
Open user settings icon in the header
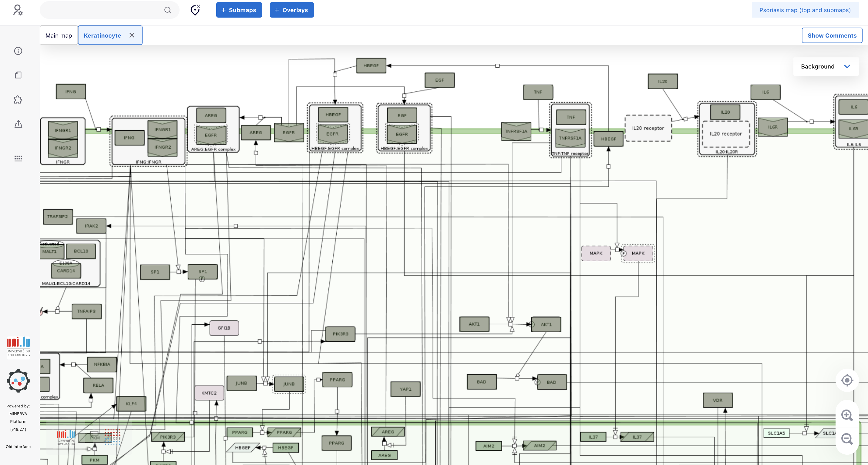click(x=18, y=10)
